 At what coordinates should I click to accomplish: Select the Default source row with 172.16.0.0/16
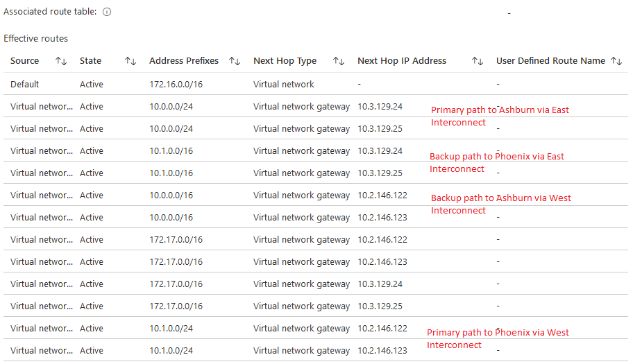tap(25, 85)
